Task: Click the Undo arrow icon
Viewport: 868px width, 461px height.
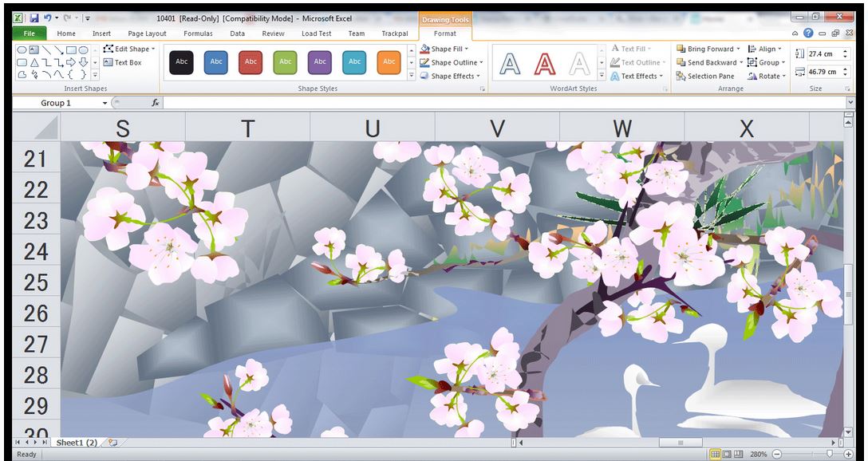Action: (x=49, y=18)
